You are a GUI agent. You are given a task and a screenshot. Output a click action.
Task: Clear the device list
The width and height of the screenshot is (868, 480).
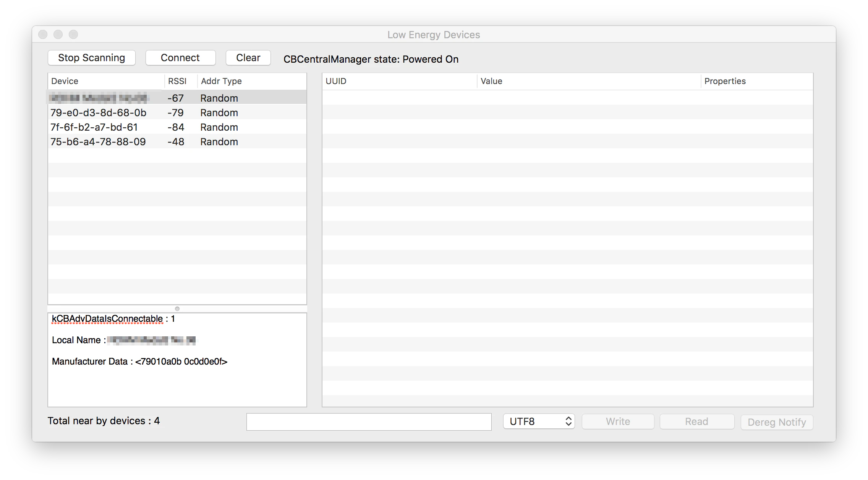[248, 58]
